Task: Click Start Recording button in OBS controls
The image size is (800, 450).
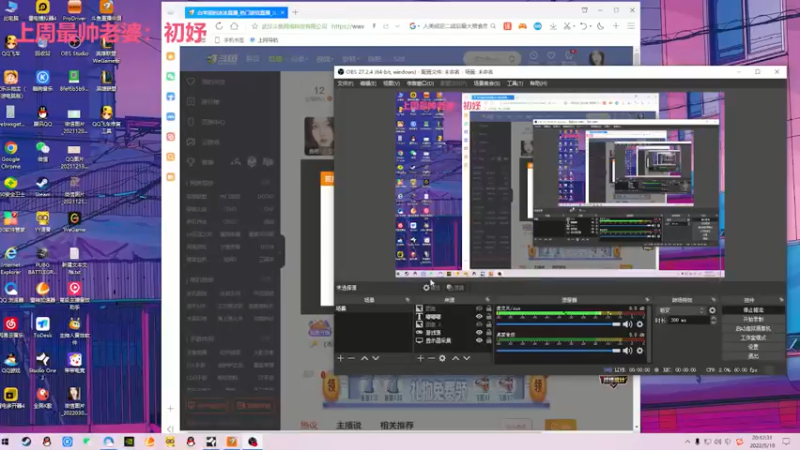Action: pos(753,319)
